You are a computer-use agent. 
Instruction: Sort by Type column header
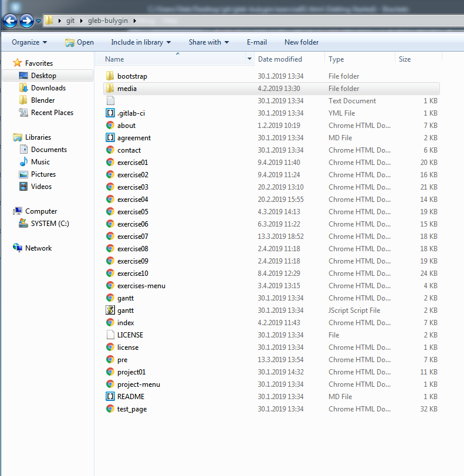point(336,59)
